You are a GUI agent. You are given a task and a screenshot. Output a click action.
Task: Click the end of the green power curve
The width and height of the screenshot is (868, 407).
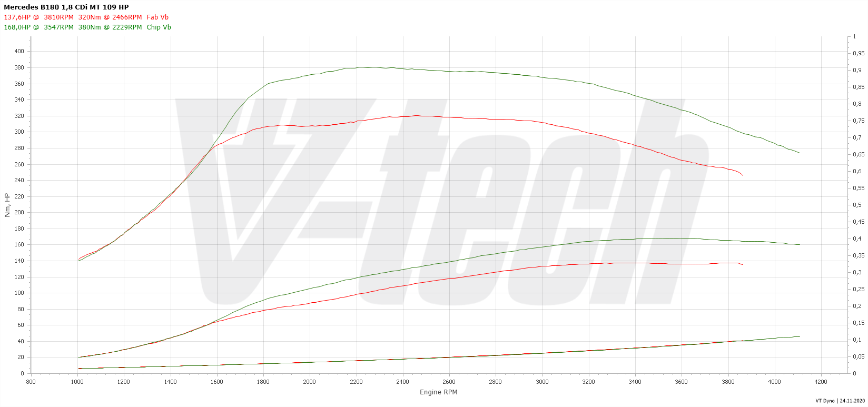click(800, 244)
